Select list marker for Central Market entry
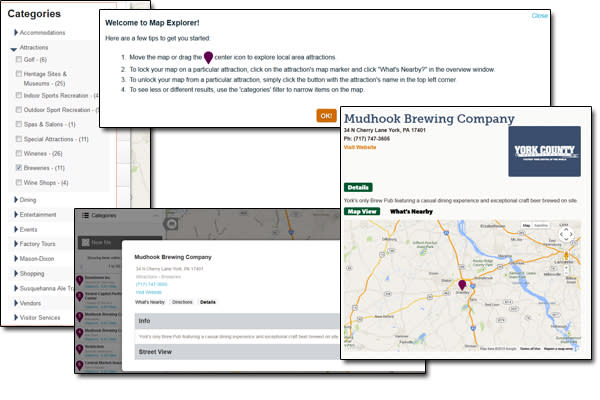 click(x=80, y=366)
